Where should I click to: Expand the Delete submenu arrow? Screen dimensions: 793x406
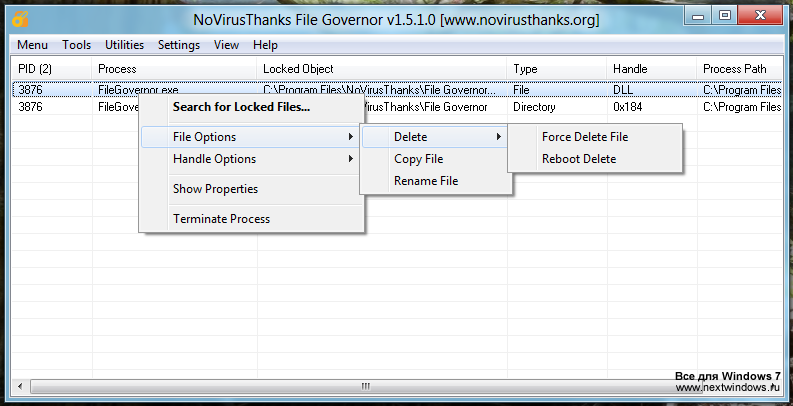[x=498, y=137]
